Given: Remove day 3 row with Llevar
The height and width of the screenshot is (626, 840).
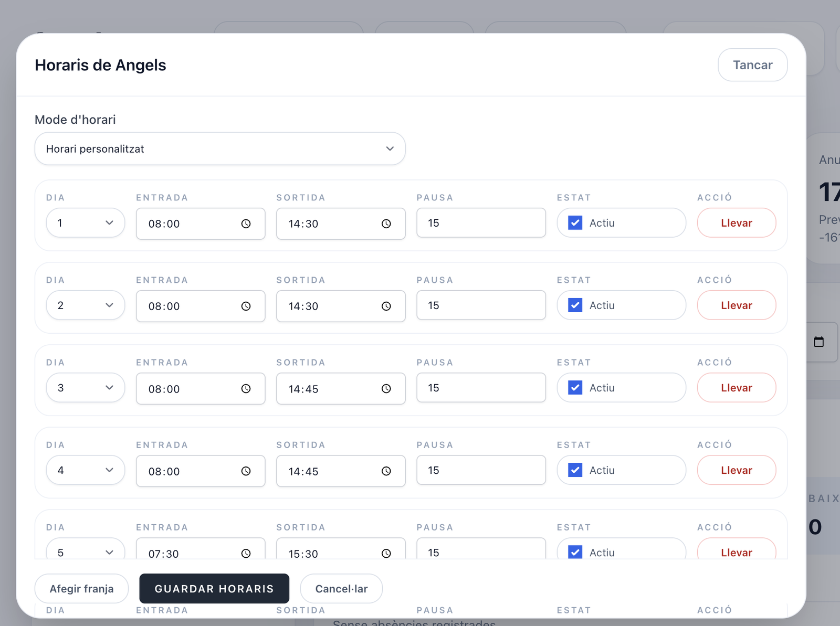Looking at the screenshot, I should pyautogui.click(x=737, y=388).
